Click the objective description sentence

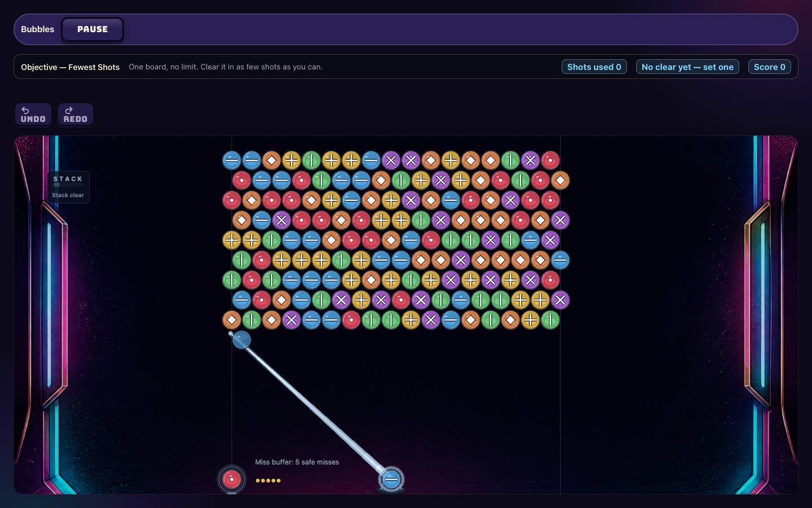[x=226, y=67]
